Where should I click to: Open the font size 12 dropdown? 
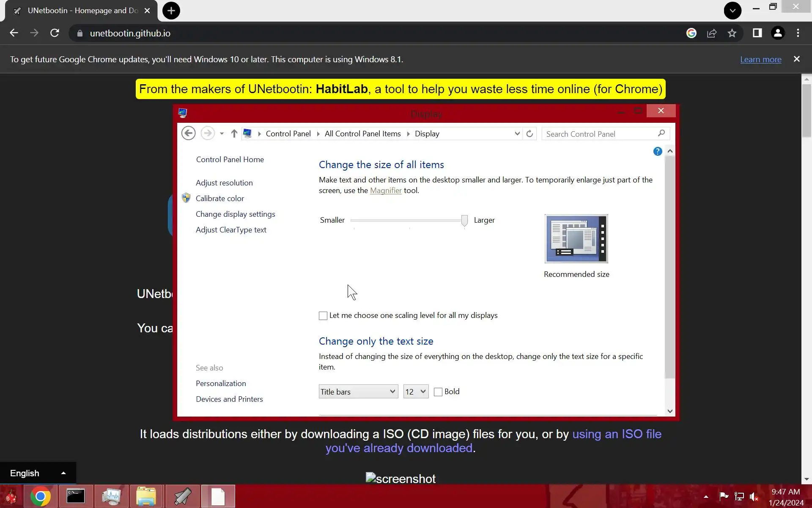(x=415, y=392)
